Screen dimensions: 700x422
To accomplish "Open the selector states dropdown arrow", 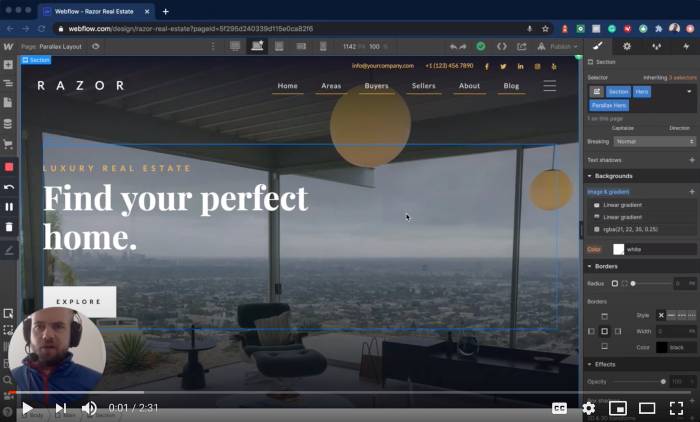I will pyautogui.click(x=689, y=92).
